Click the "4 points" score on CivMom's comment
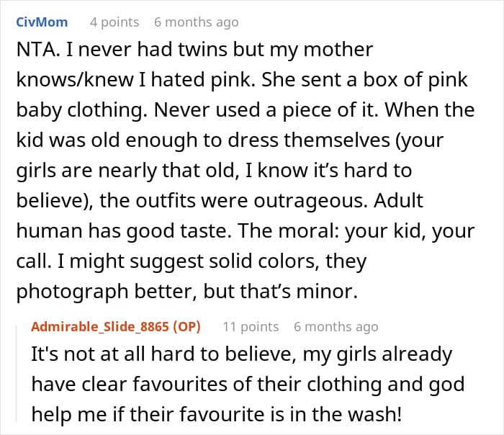 click(x=114, y=22)
